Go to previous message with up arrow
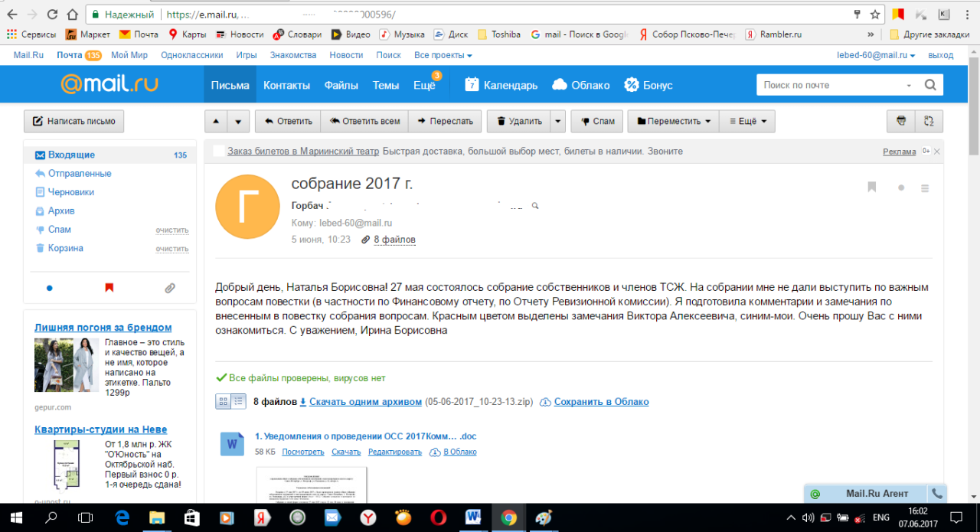The image size is (980, 532). coord(216,121)
